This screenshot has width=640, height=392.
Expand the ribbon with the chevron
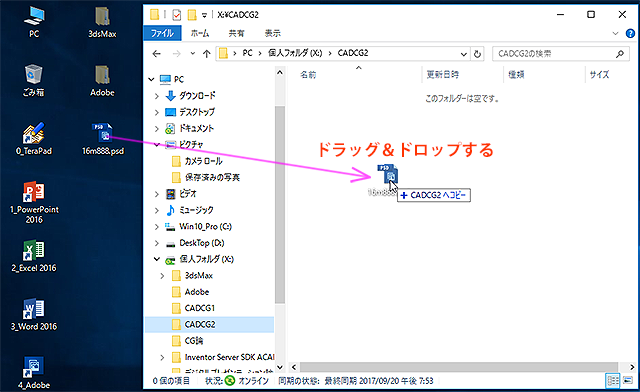tap(615, 33)
